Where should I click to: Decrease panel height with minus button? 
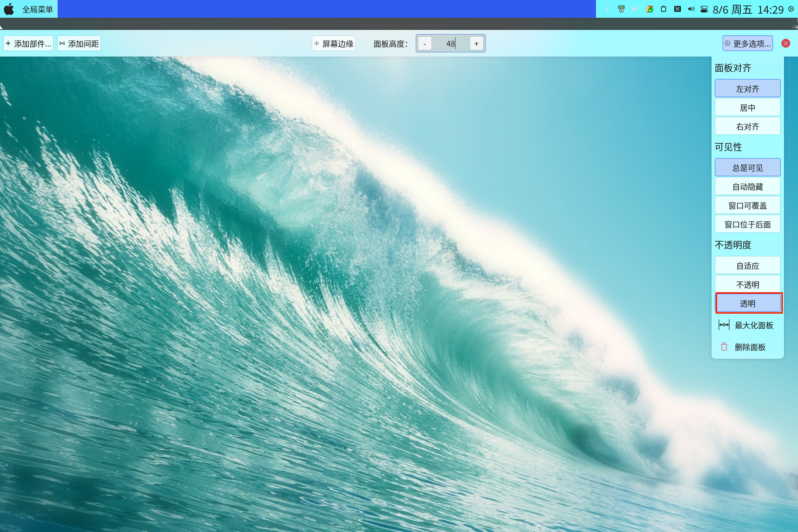pos(425,44)
